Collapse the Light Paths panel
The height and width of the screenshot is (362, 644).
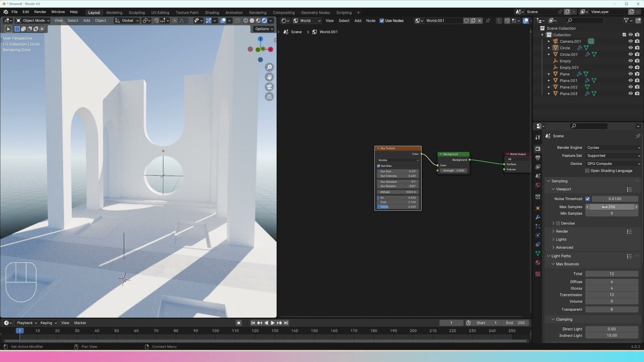coord(561,256)
